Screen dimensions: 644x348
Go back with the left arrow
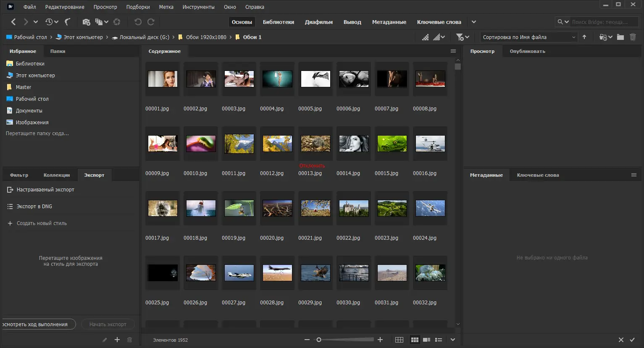point(13,22)
